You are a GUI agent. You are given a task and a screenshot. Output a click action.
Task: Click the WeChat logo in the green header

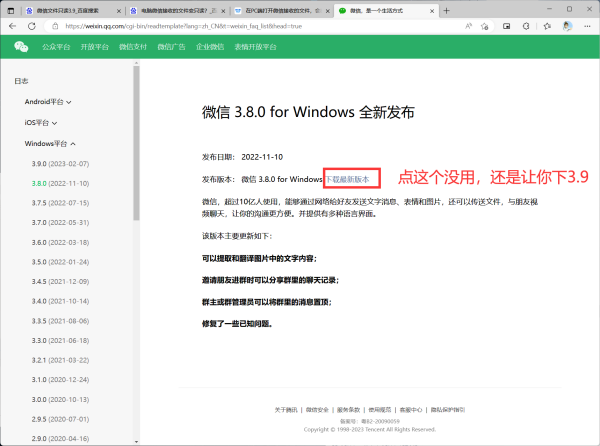[21, 46]
